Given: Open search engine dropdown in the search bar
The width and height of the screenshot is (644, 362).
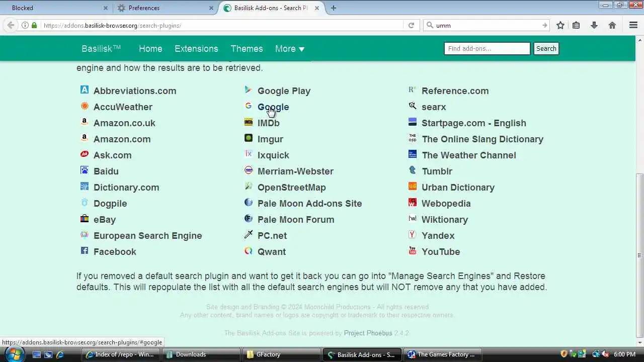Looking at the screenshot, I should click(x=430, y=25).
